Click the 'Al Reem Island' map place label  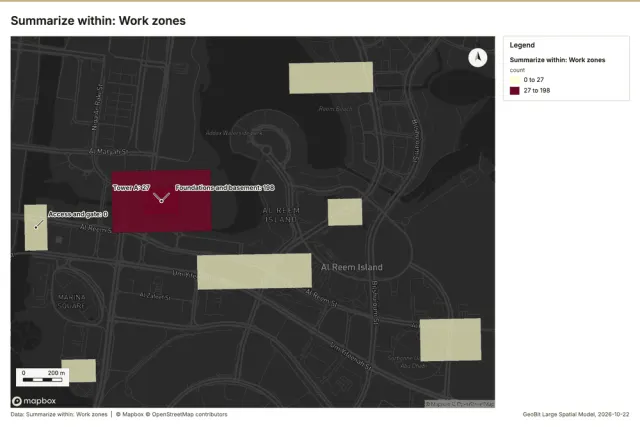tap(352, 267)
